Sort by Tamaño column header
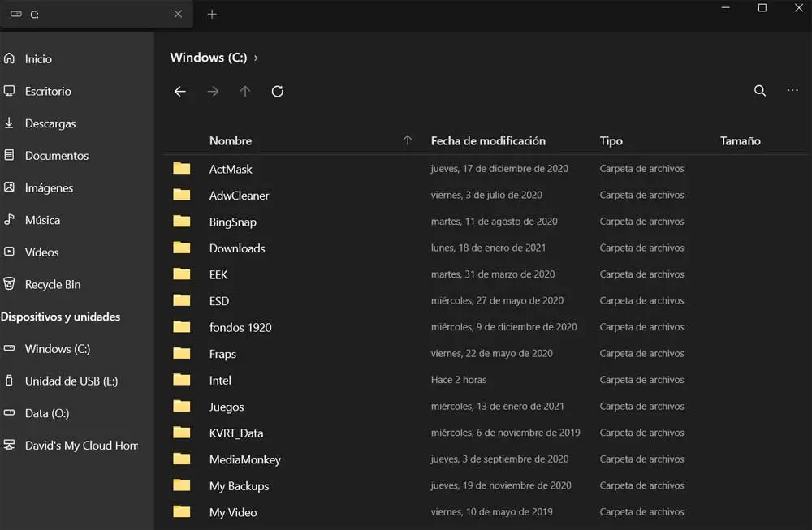Viewport: 812px width, 530px height. point(740,140)
